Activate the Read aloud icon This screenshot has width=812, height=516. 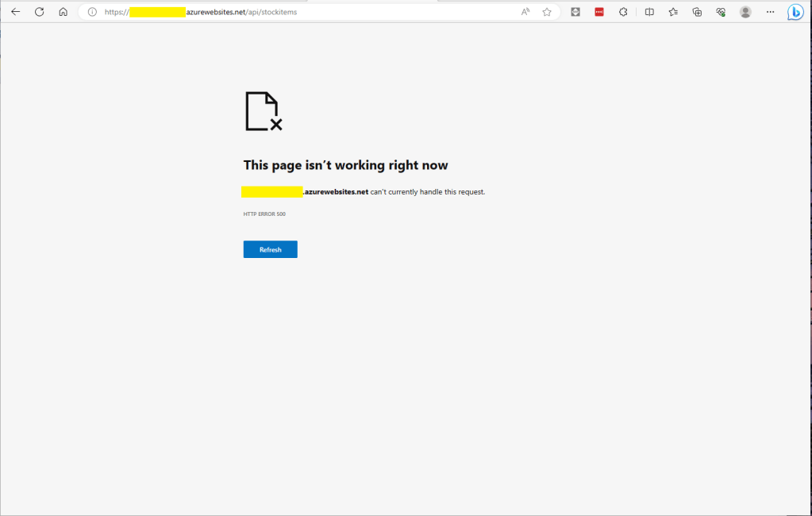coord(525,12)
